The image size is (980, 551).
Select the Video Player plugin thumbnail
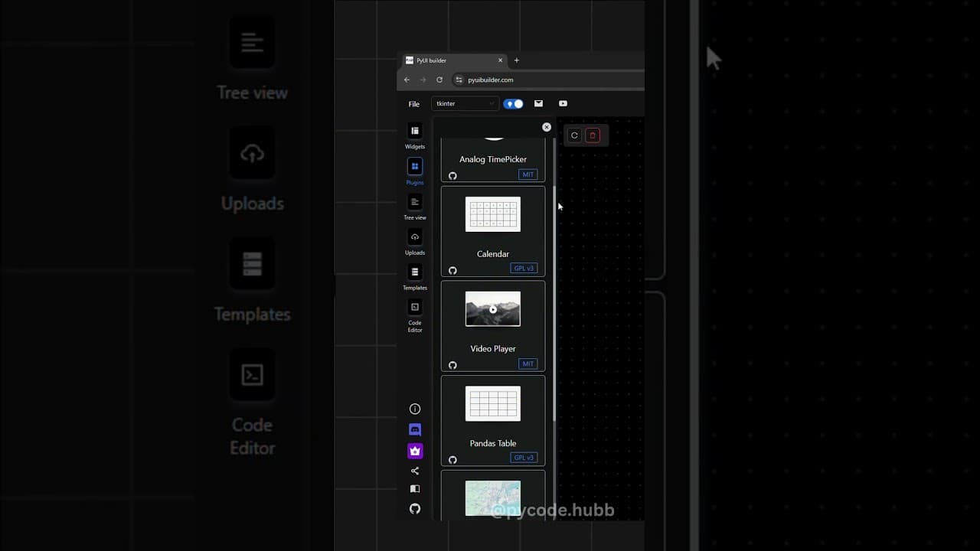pyautogui.click(x=493, y=309)
